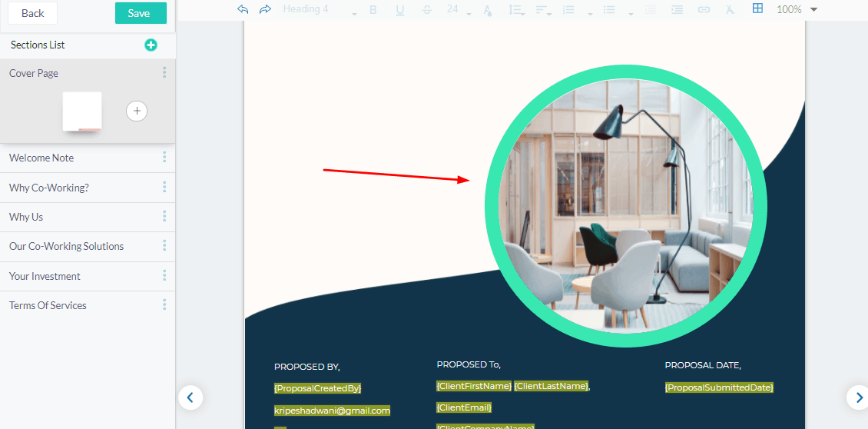Add a new section with plus icon
The width and height of the screenshot is (868, 429).
151,45
